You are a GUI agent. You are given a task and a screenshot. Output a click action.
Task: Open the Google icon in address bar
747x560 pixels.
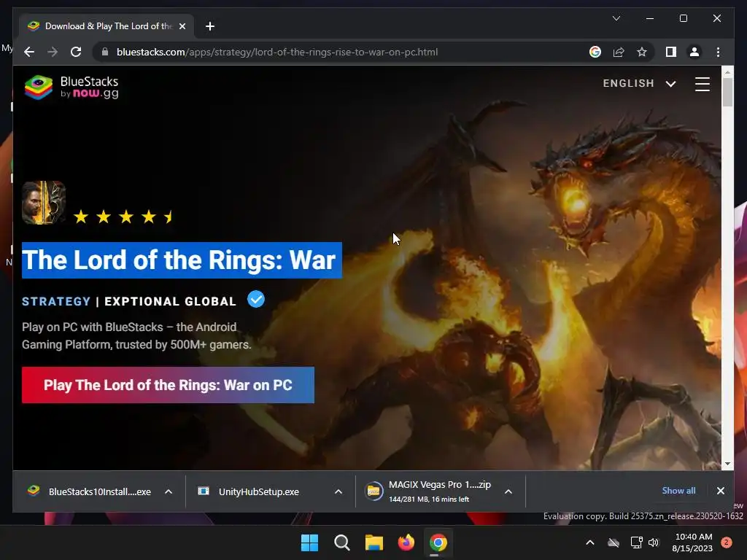pyautogui.click(x=595, y=52)
